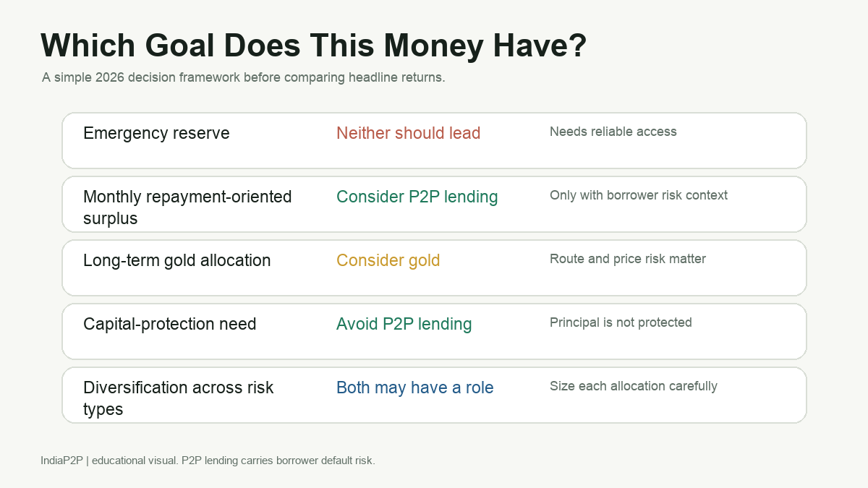868x488 pixels.
Task: Click 'Monthly repayment-oriented surplus' goal
Action: [187, 207]
